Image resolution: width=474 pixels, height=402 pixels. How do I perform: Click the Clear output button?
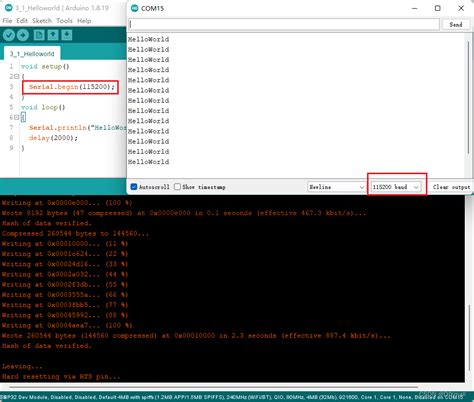pyautogui.click(x=451, y=187)
